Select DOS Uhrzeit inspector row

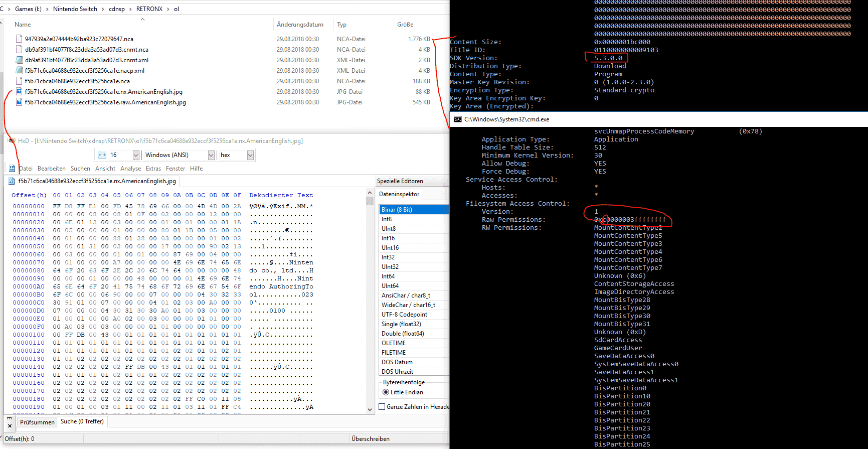[414, 372]
